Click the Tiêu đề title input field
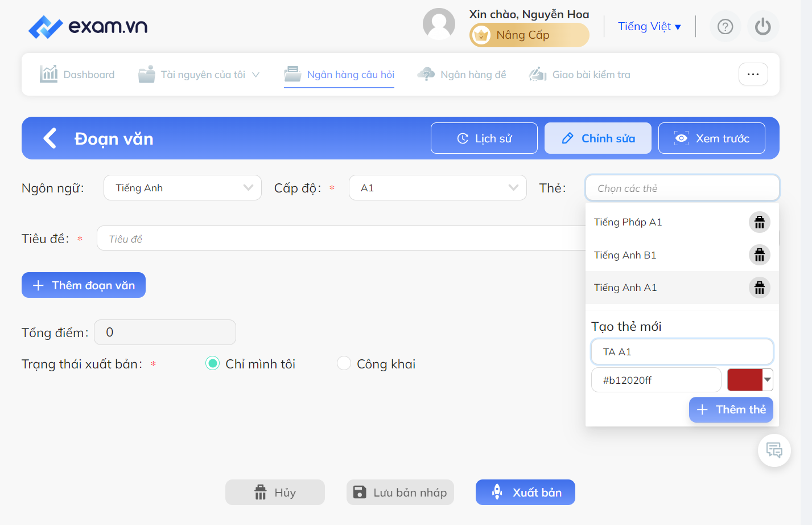The width and height of the screenshot is (812, 525). pos(341,239)
